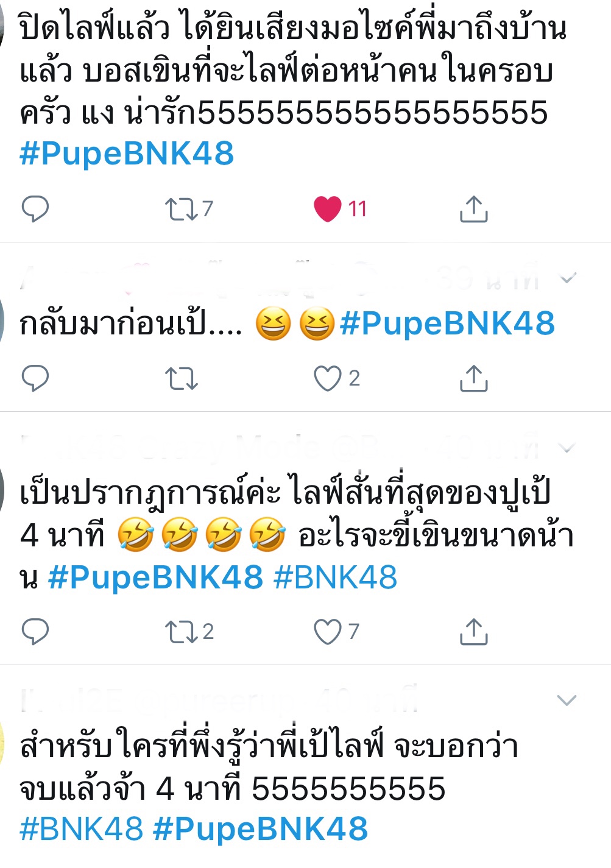Like the second tweet with 2 likes
This screenshot has height=868, width=611.
pyautogui.click(x=328, y=378)
